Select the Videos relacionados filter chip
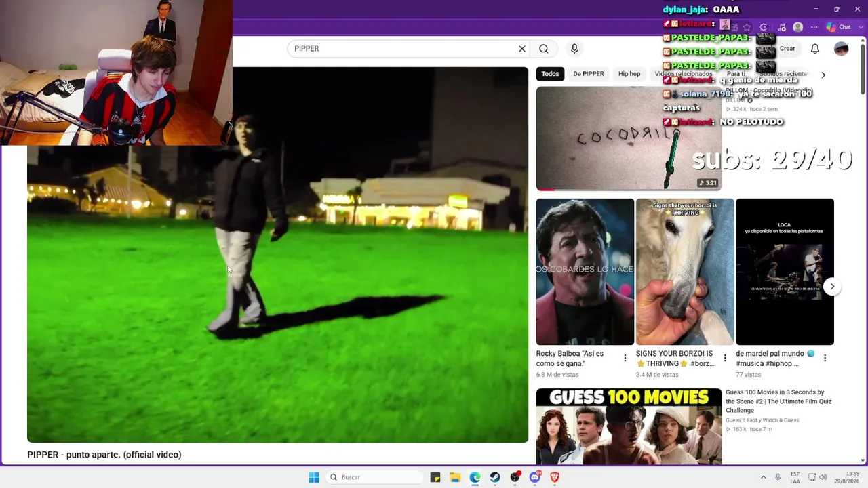 tap(684, 74)
